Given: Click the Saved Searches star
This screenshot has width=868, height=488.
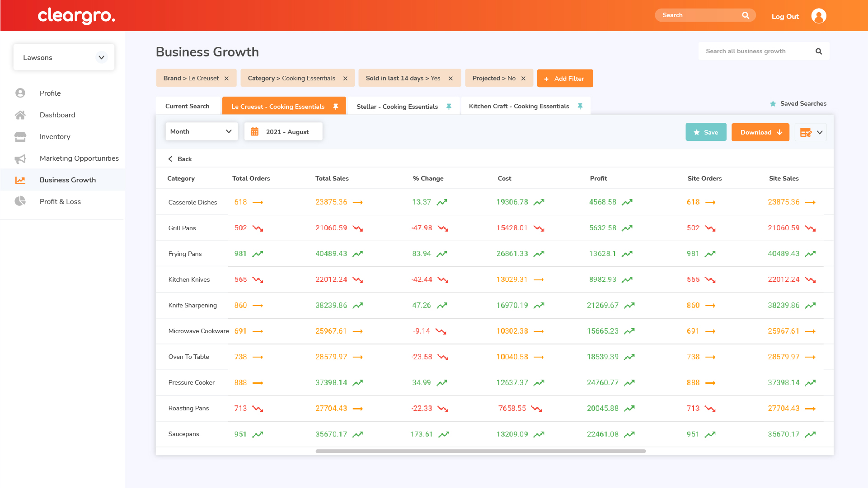Looking at the screenshot, I should [773, 104].
